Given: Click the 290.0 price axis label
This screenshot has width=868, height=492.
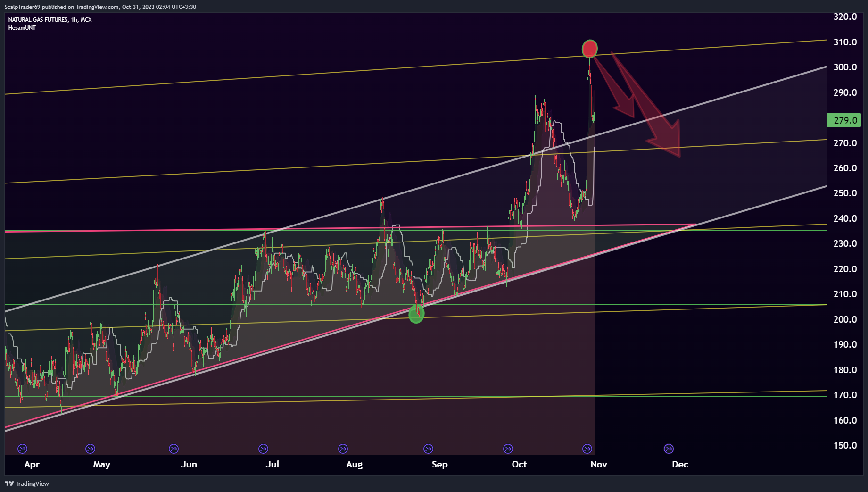Looking at the screenshot, I should pyautogui.click(x=845, y=92).
